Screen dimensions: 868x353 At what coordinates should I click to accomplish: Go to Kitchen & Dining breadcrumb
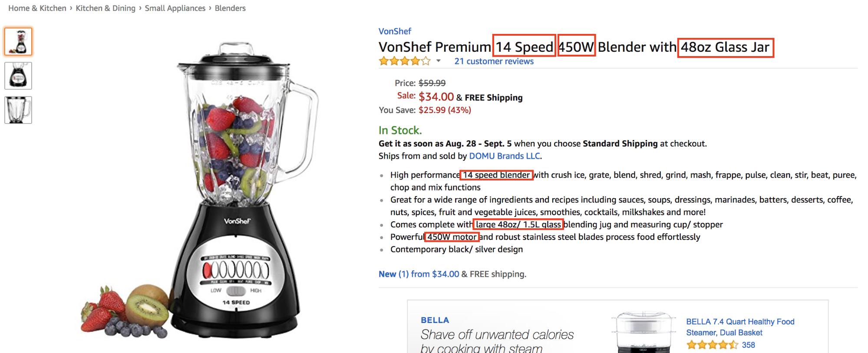106,8
